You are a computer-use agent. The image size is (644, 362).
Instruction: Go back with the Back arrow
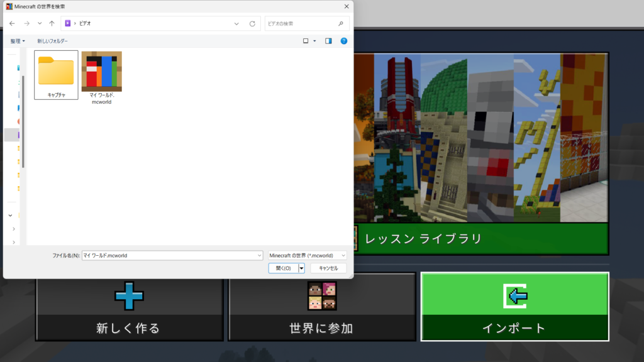12,23
